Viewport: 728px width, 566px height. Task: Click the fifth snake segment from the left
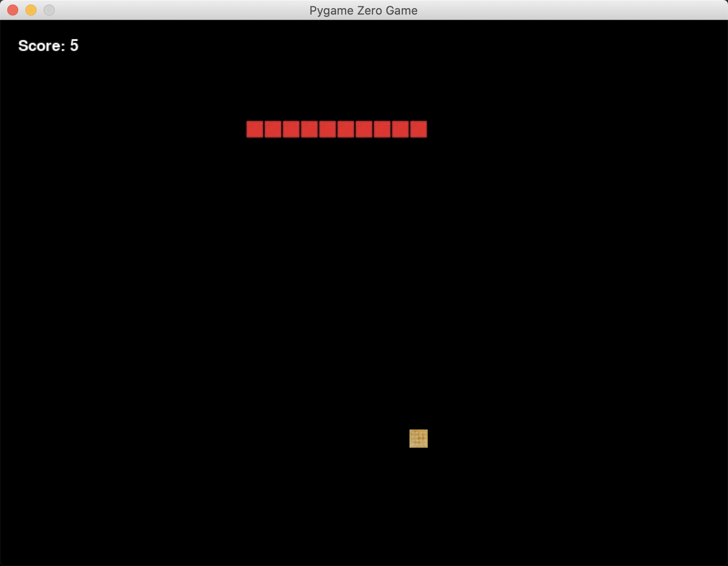(x=328, y=129)
